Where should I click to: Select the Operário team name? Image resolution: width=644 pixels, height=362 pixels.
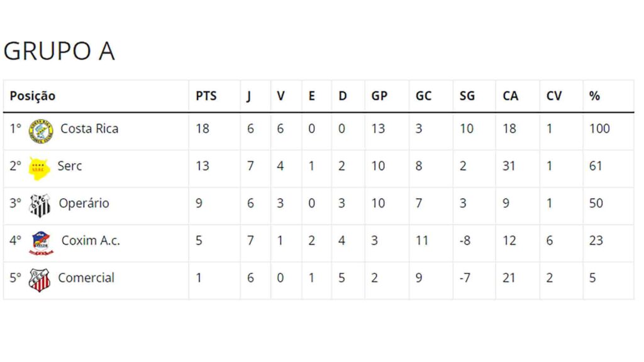tap(84, 203)
